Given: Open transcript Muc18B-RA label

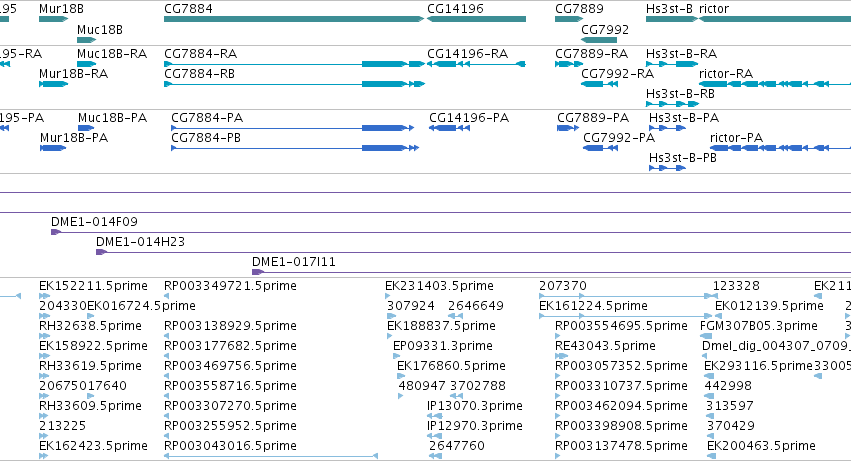Looking at the screenshot, I should pyautogui.click(x=112, y=54).
